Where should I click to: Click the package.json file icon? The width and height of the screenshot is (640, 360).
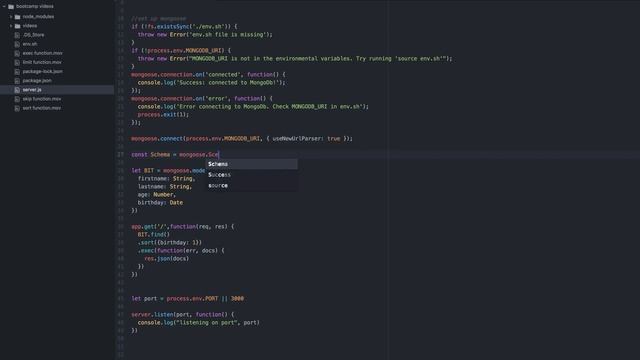pos(17,81)
